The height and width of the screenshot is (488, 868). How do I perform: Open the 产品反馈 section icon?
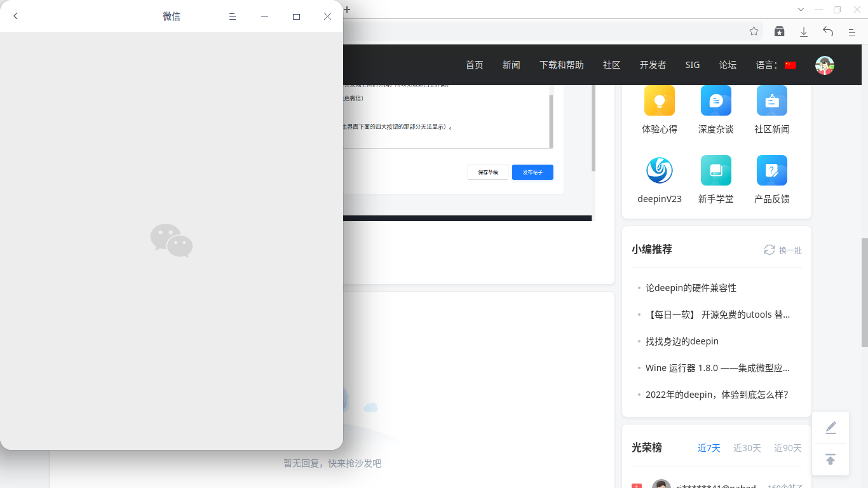[x=771, y=170]
